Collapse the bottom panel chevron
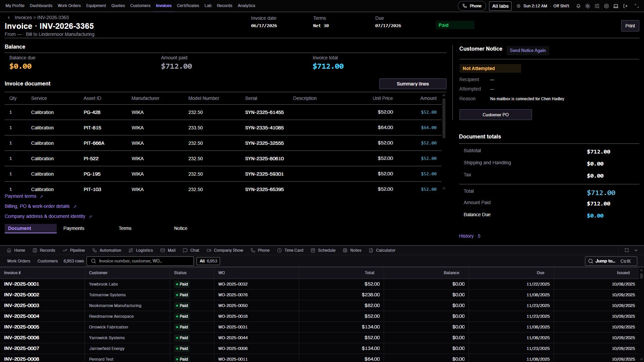The height and width of the screenshot is (362, 644). pyautogui.click(x=636, y=250)
